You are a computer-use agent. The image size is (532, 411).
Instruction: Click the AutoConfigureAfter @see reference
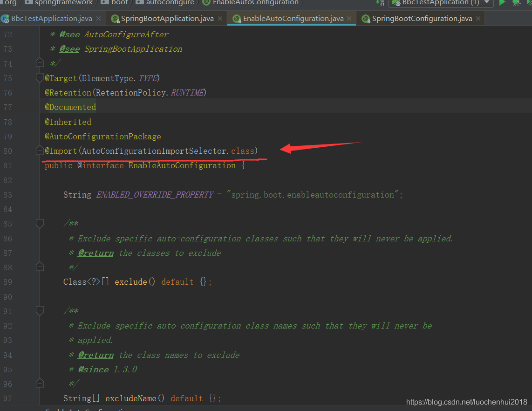pos(126,34)
